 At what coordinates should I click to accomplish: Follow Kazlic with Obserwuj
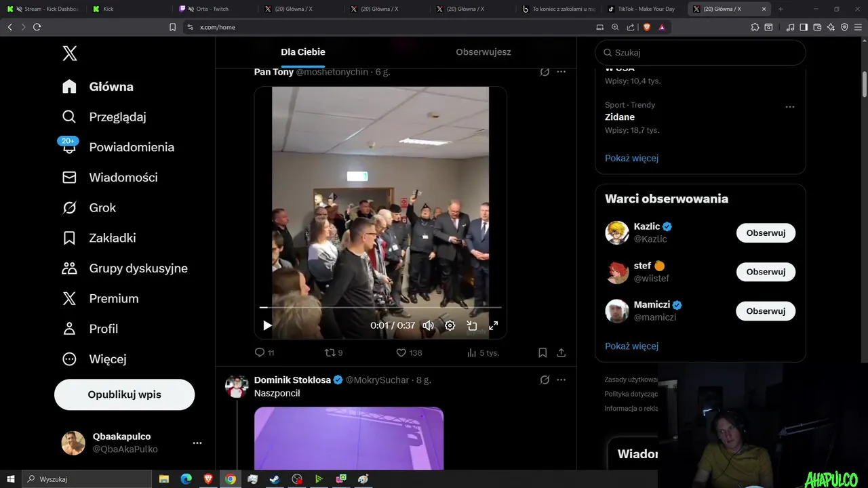[766, 233]
